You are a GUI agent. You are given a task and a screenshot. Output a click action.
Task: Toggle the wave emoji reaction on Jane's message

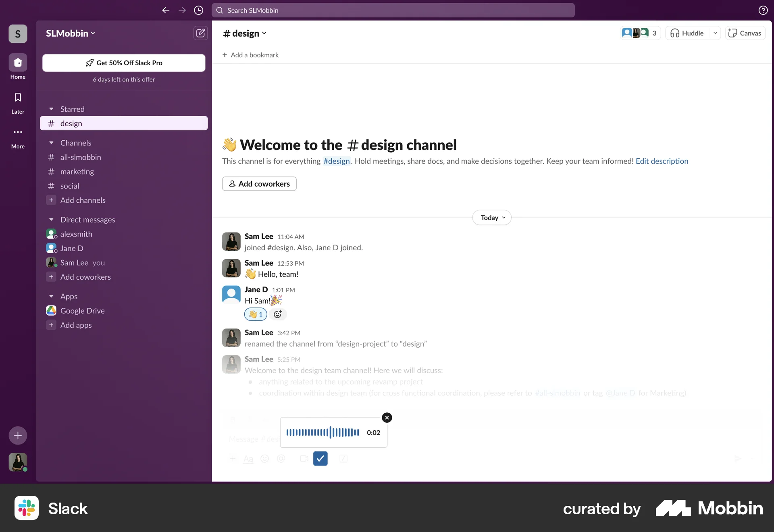255,314
